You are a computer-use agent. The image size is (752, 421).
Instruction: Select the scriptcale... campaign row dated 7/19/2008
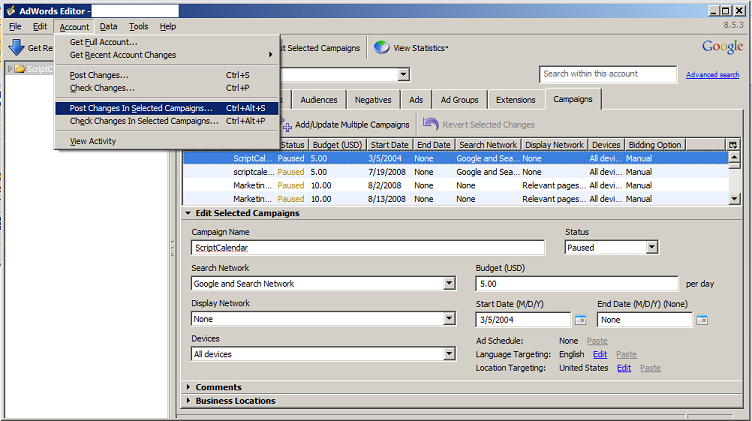point(456,172)
